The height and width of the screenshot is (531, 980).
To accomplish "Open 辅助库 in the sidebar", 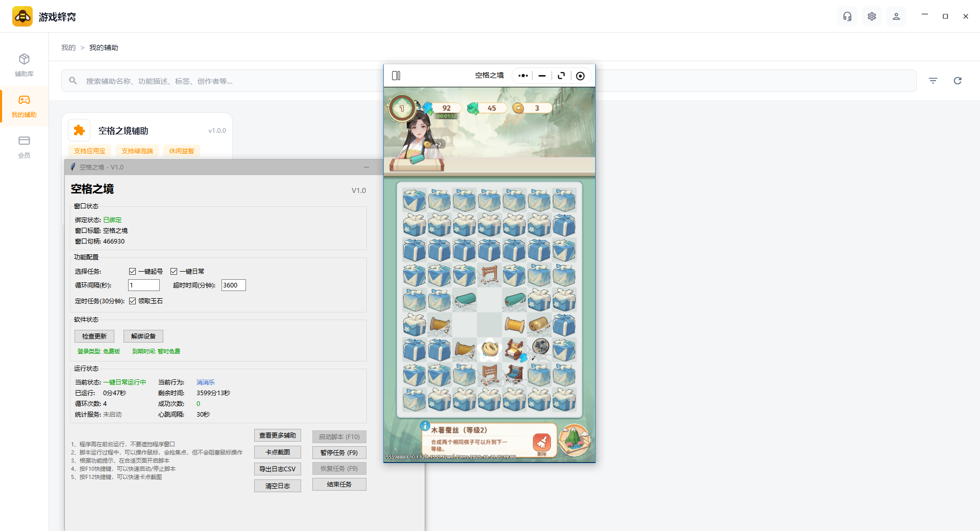I will 24,65.
